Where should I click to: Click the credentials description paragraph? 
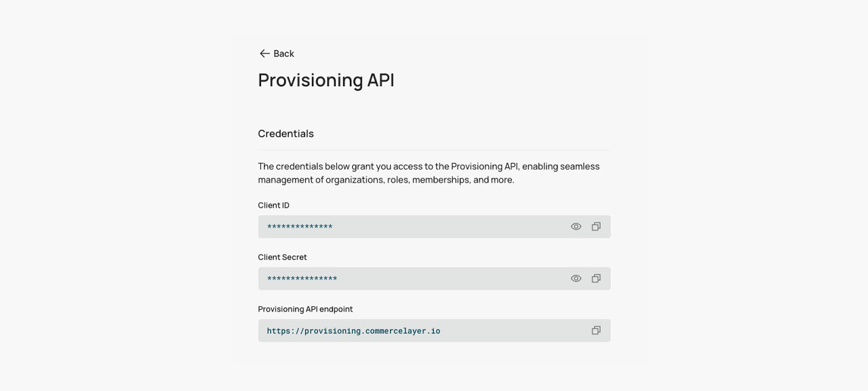click(x=428, y=173)
